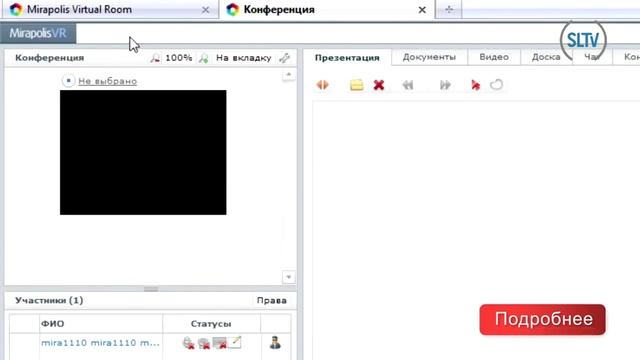Go to previous slide with rewind arrows

[408, 85]
